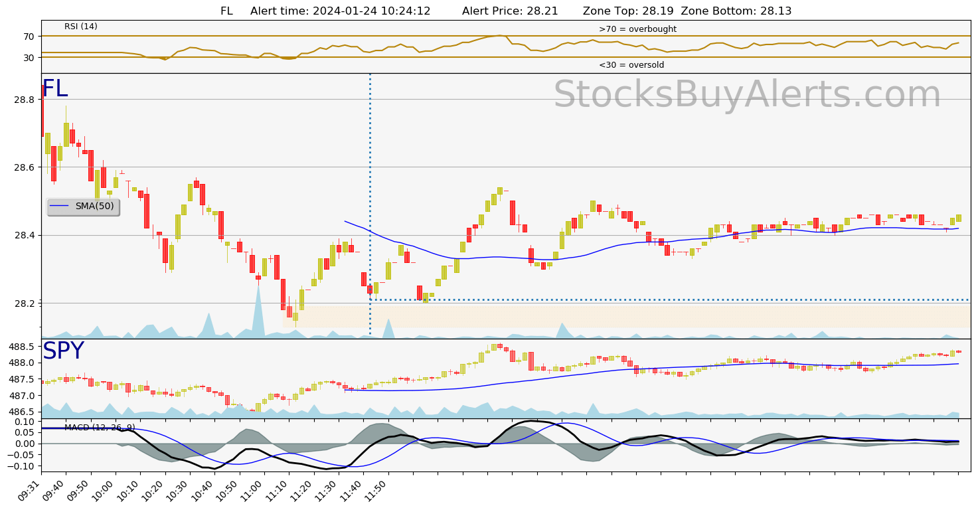Screen dimensions: 980x510
Task: Click the MACD 0.10 axis label
Action: tap(24, 422)
